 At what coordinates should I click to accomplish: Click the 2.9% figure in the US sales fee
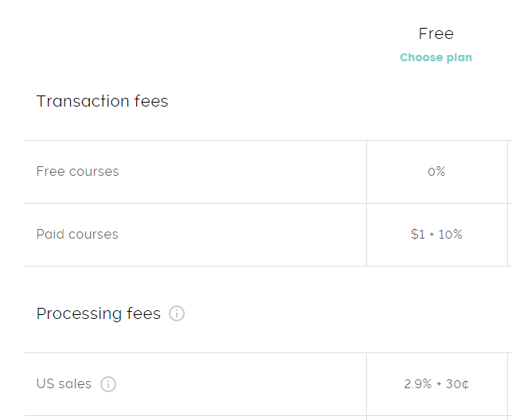click(417, 383)
